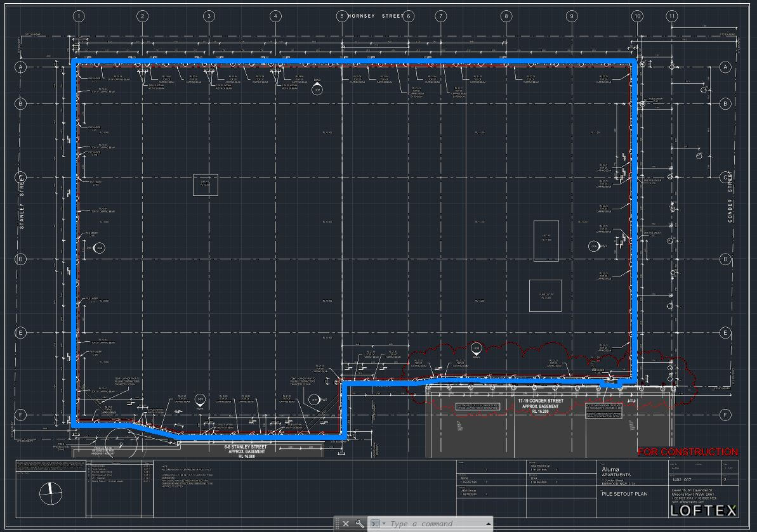This screenshot has width=757, height=532.
Task: Click the LOFTEX logo in title block
Action: point(704,510)
